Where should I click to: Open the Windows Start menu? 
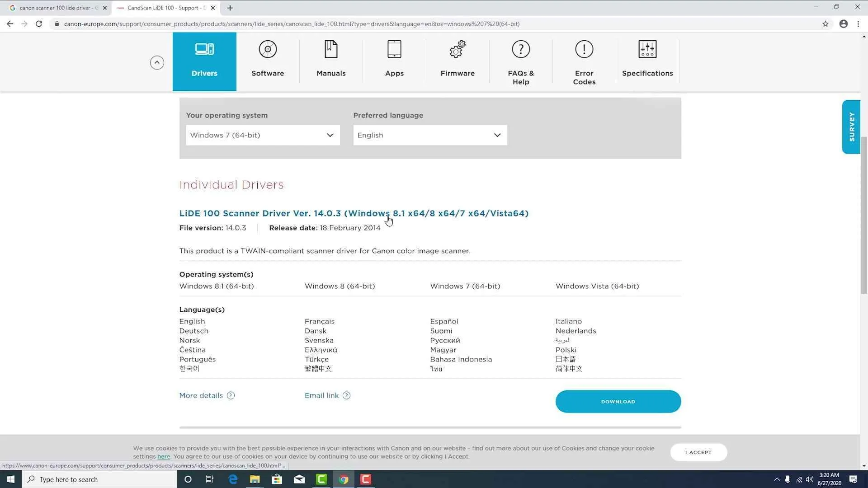click(x=11, y=479)
